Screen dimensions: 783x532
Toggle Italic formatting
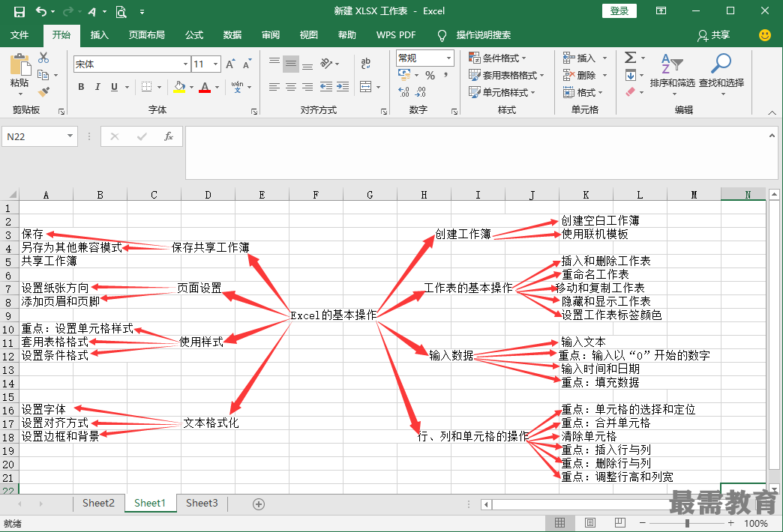click(x=97, y=87)
